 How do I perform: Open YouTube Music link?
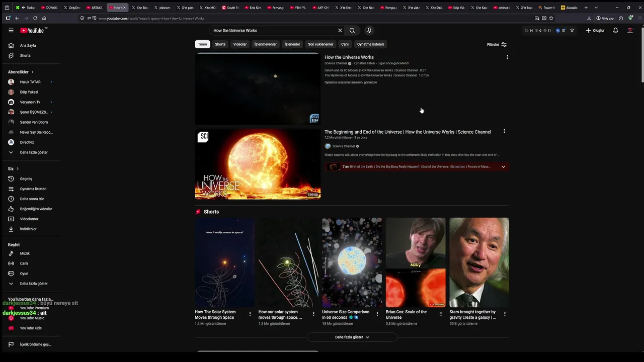click(31, 318)
